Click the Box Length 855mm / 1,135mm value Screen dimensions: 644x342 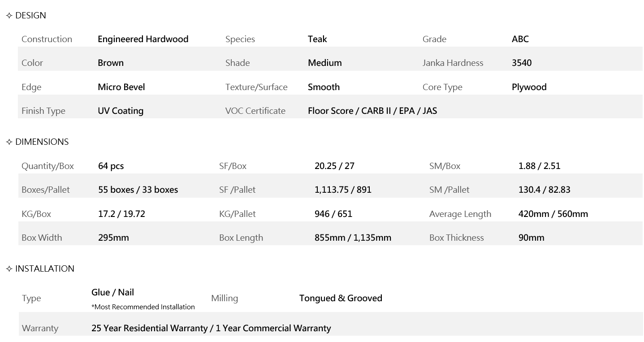pyautogui.click(x=353, y=238)
